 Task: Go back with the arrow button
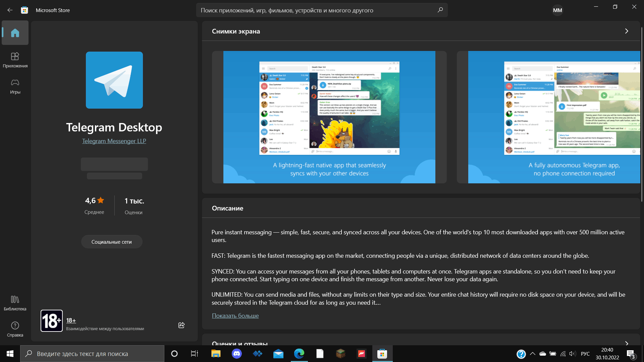coord(10,10)
